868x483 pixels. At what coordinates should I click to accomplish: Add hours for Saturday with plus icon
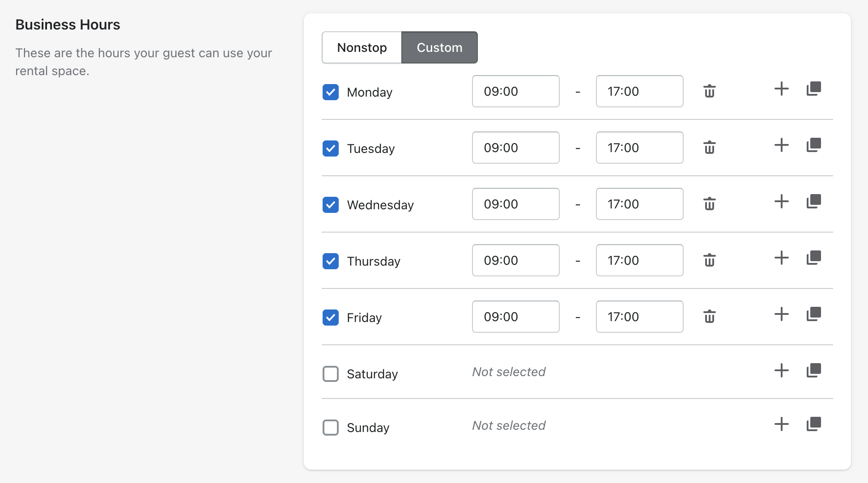[x=781, y=370]
